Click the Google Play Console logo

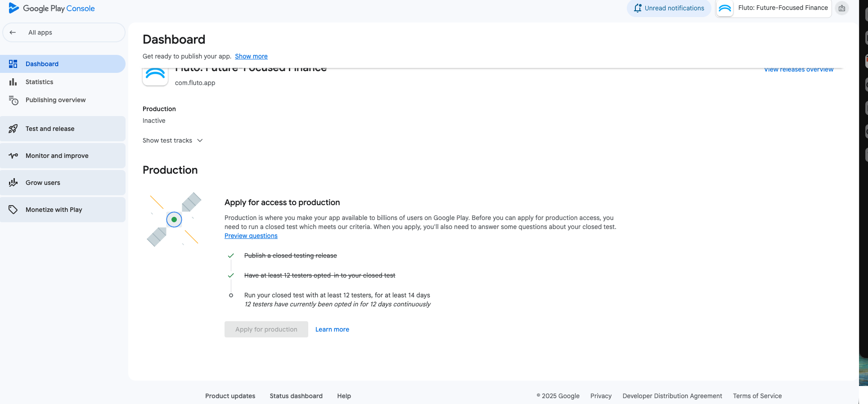[x=51, y=9]
